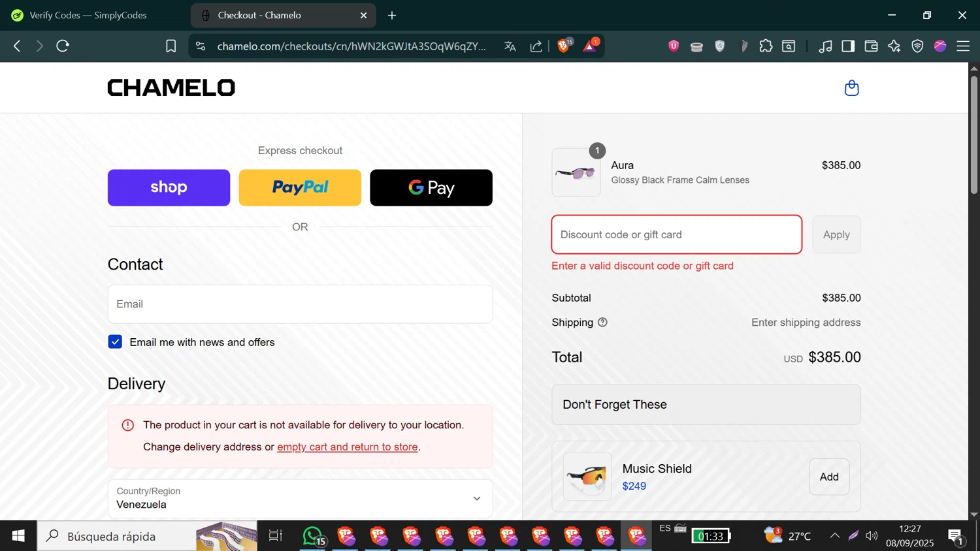Image resolution: width=980 pixels, height=551 pixels.
Task: Go back to previous page
Action: coord(17,46)
